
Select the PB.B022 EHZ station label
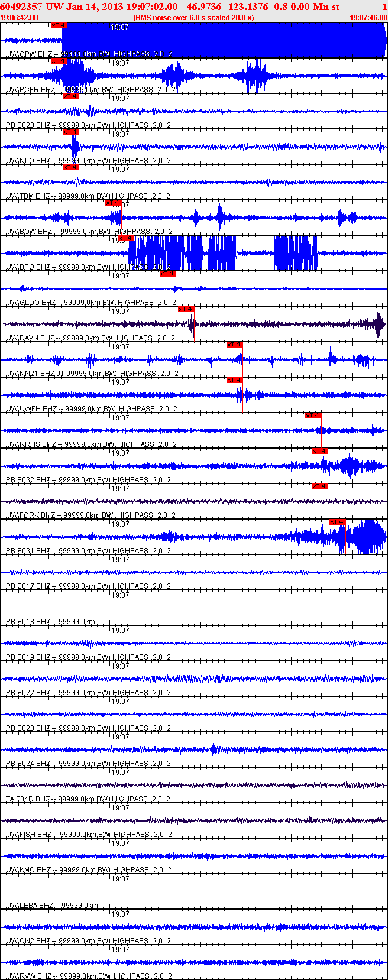tap(28, 693)
